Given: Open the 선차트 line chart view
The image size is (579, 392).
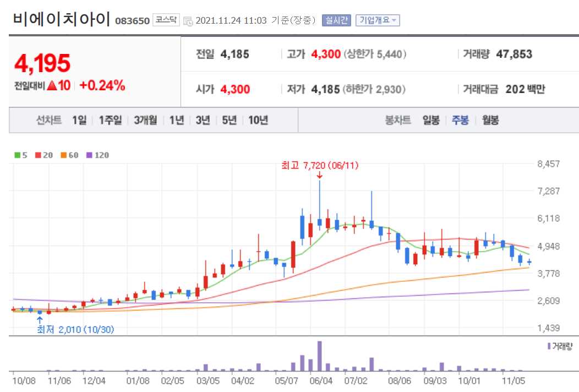Looking at the screenshot, I should (x=48, y=119).
